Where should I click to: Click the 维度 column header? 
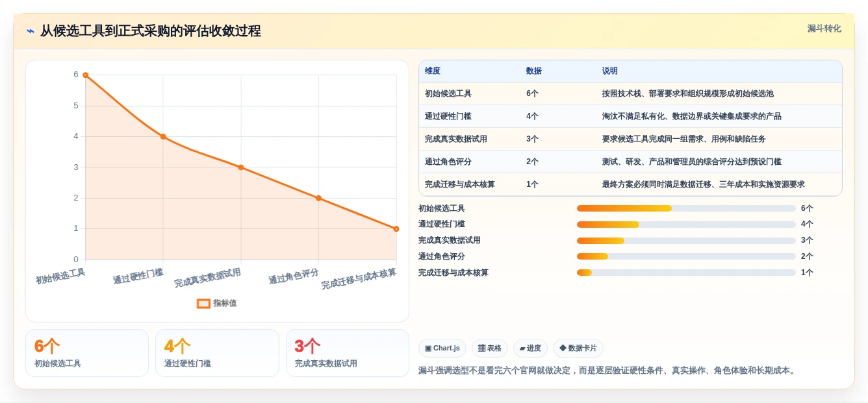[433, 71]
